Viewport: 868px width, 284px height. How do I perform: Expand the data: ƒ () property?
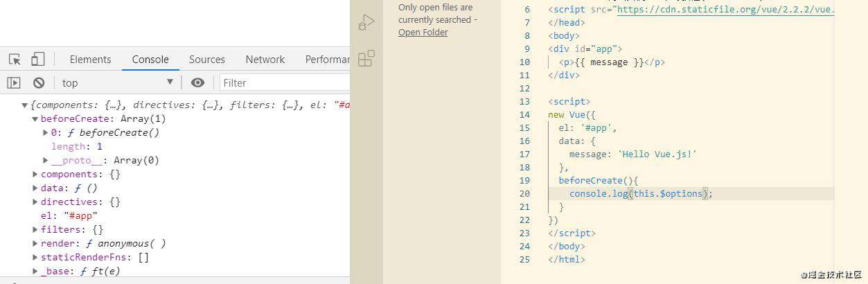pyautogui.click(x=35, y=188)
